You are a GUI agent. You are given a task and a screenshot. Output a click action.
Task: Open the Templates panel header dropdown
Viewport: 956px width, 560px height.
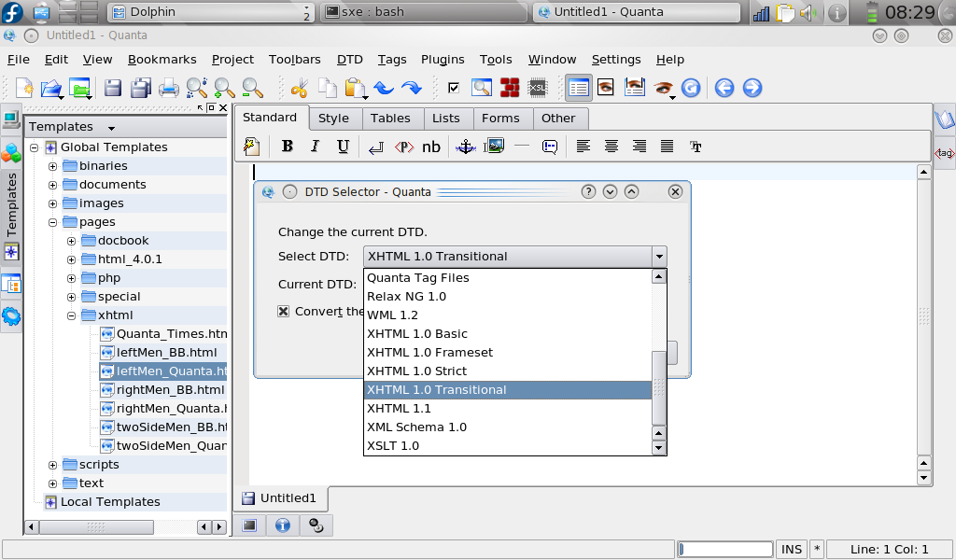112,128
